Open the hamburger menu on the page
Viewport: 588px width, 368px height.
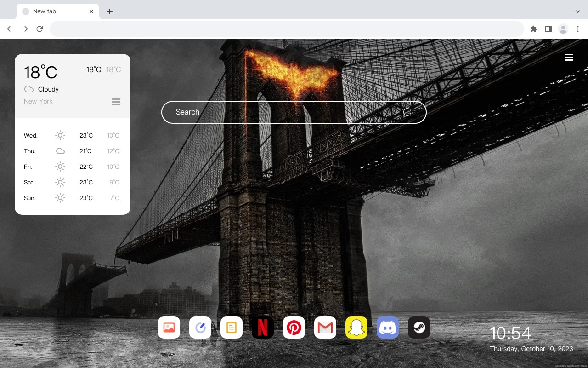coord(569,57)
